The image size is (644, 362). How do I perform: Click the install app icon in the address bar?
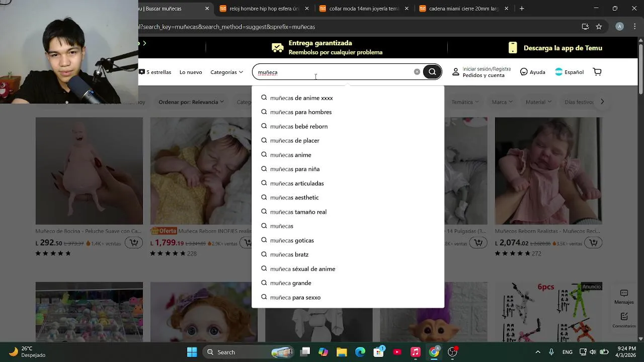585,27
